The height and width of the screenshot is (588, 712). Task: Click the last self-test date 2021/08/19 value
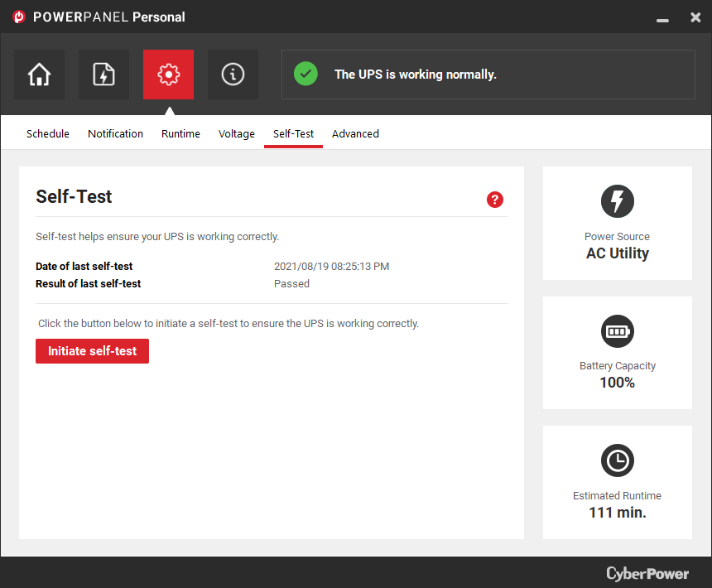point(331,267)
